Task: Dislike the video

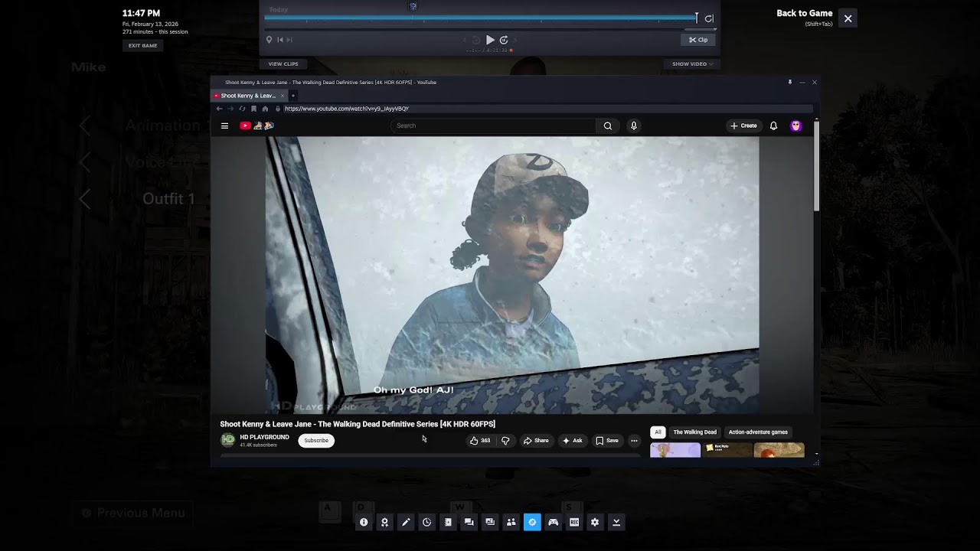Action: (x=505, y=440)
